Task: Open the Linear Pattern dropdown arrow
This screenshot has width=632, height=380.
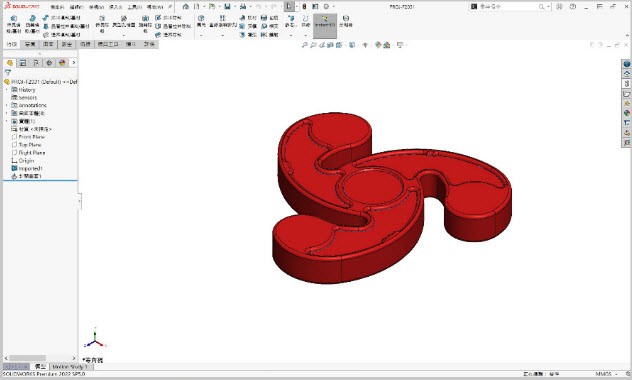Action: click(222, 35)
